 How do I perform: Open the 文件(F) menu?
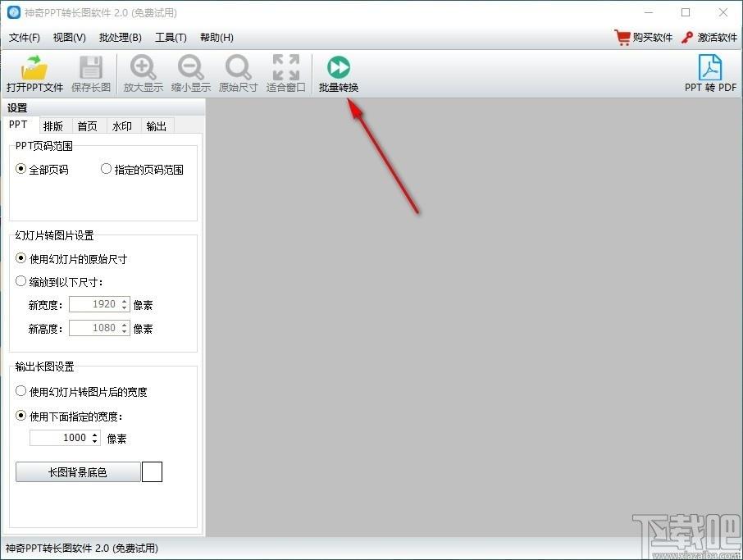coord(24,38)
